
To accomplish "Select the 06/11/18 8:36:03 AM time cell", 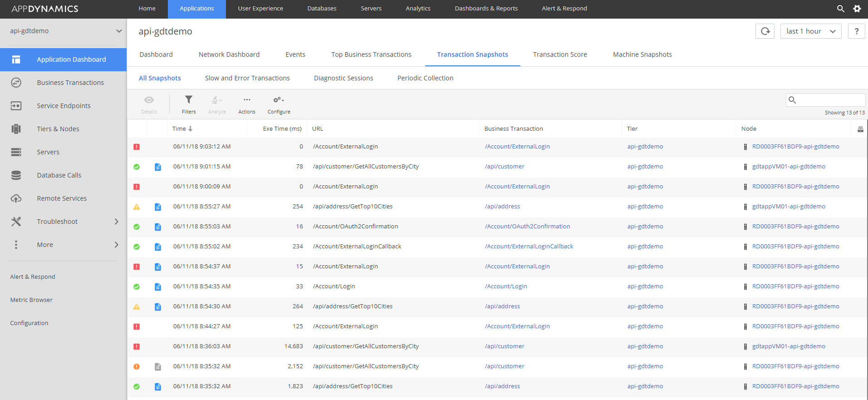I will (202, 346).
